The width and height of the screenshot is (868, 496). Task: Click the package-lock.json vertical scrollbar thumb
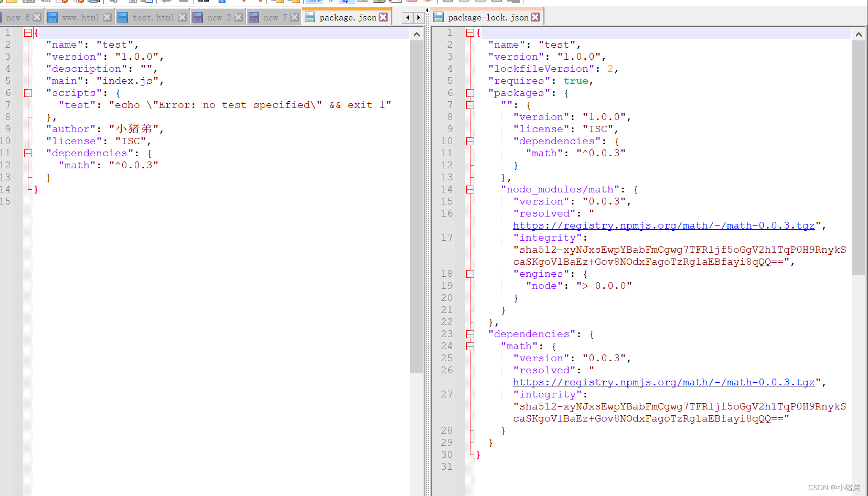[x=859, y=158]
